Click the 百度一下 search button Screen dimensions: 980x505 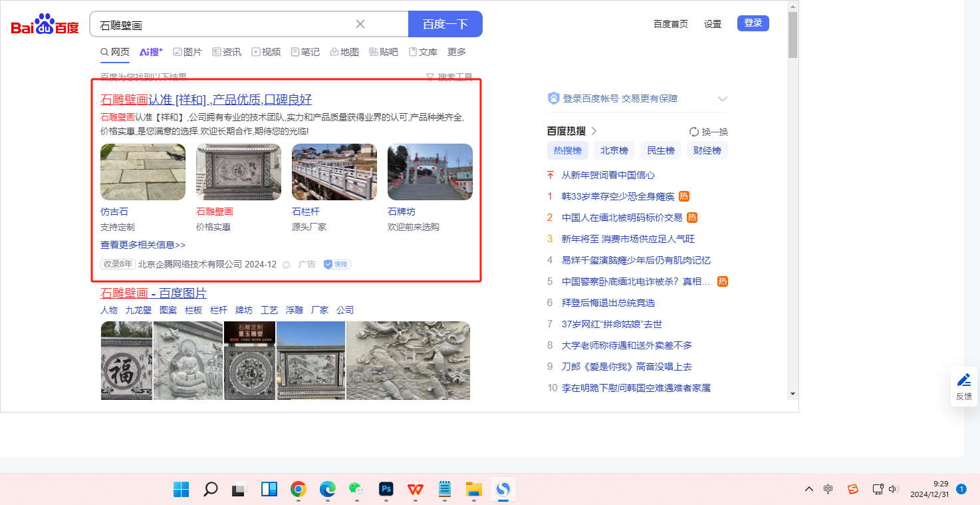coord(445,24)
